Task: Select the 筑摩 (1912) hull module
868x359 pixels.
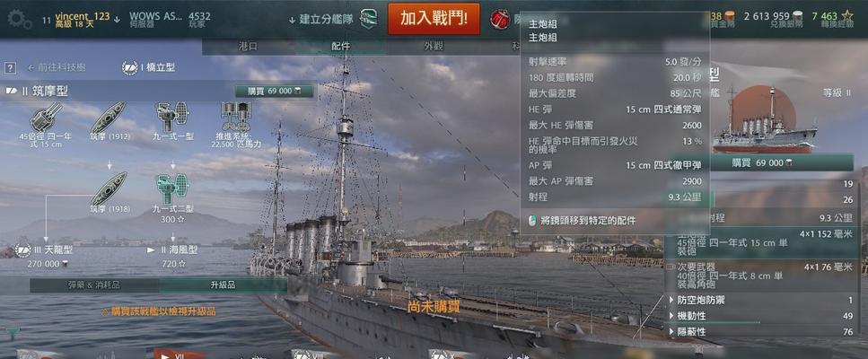Action: 109,121
